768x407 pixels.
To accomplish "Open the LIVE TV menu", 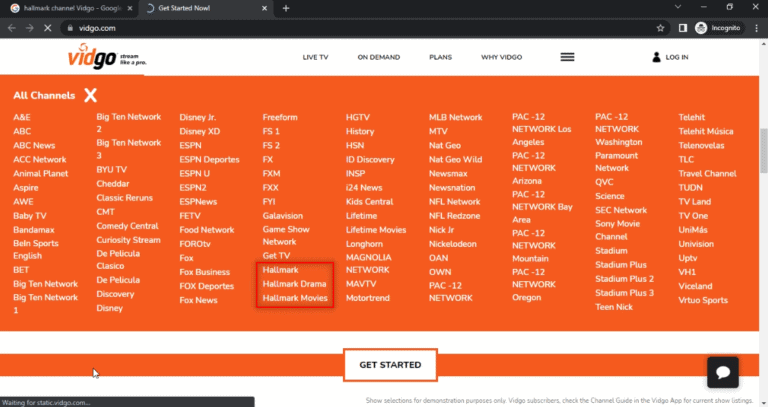I will [x=315, y=57].
